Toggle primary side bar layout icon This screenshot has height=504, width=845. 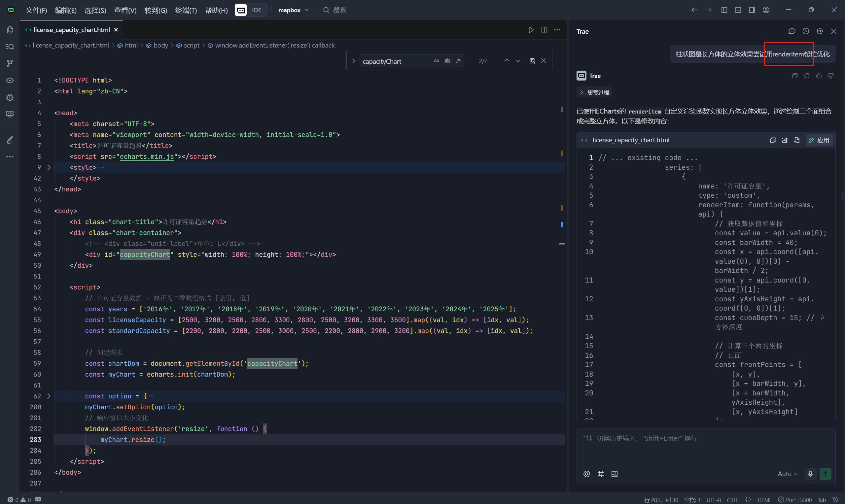[x=724, y=10]
